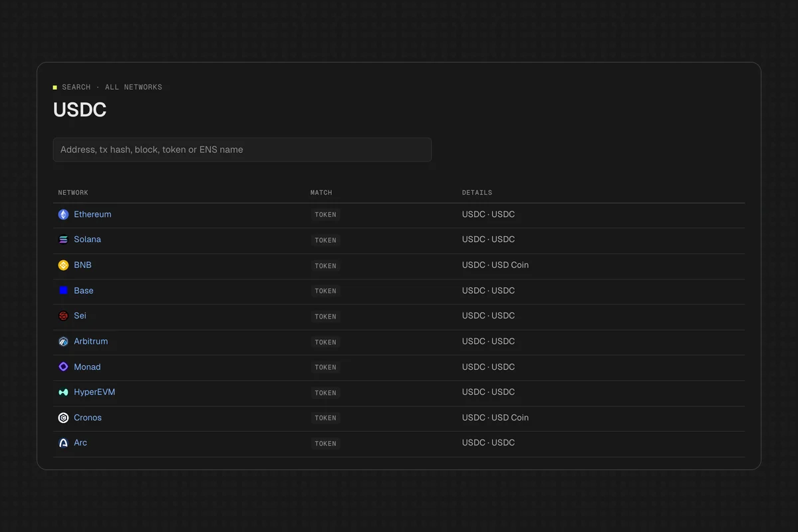Click the Arbitrum network logo icon

coord(63,342)
